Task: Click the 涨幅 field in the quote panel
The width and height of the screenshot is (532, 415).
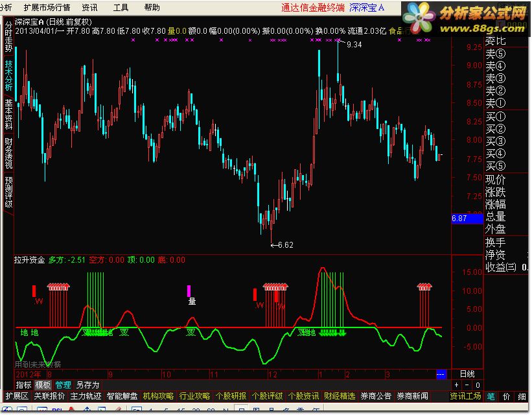Action: (495, 204)
